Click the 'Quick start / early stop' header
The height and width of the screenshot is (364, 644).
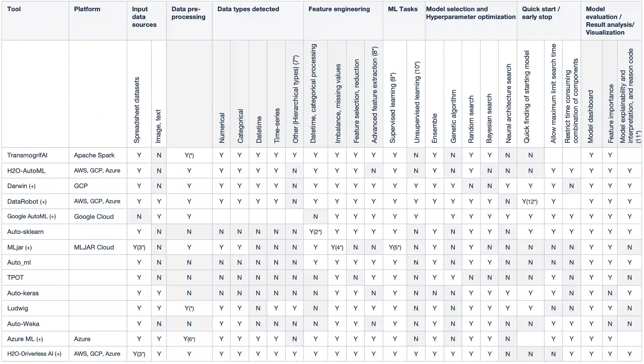coord(541,13)
